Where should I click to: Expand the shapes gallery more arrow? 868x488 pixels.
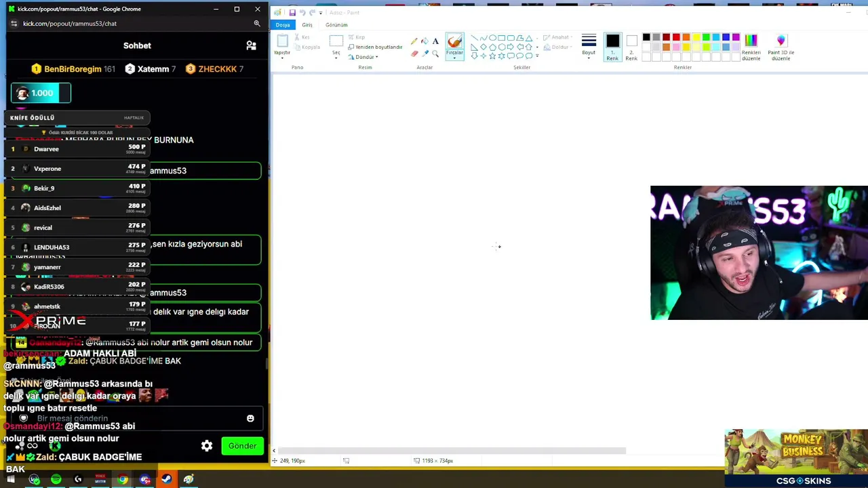pyautogui.click(x=537, y=56)
